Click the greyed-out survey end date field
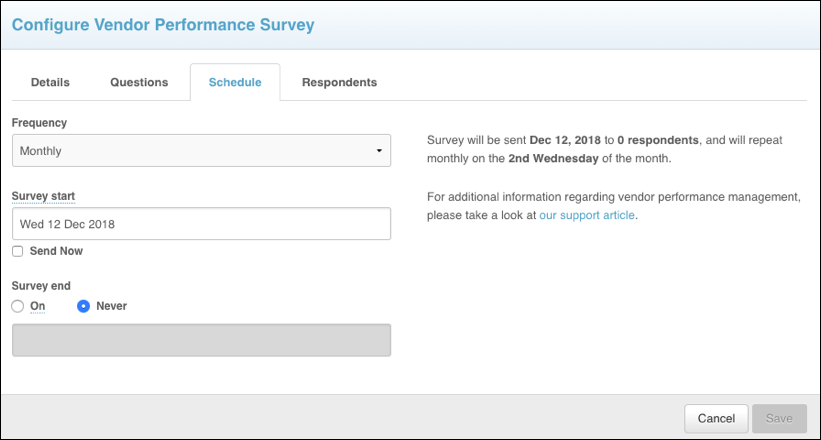 (x=200, y=340)
